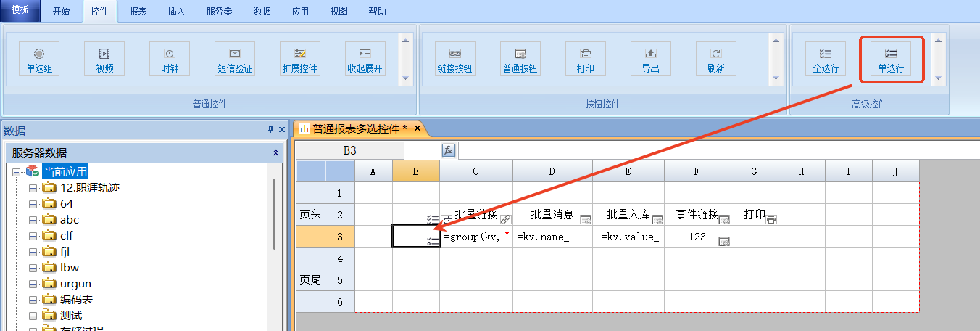Insert the 时钟 clock control

click(x=169, y=60)
